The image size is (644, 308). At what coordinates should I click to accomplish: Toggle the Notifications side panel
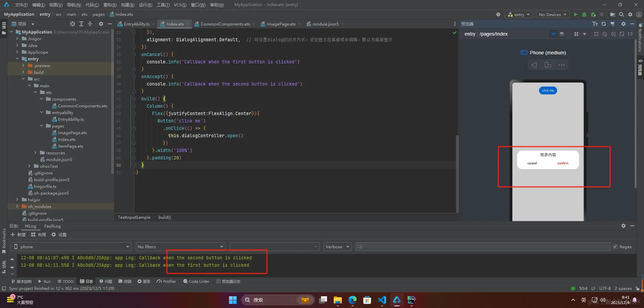pos(640,38)
